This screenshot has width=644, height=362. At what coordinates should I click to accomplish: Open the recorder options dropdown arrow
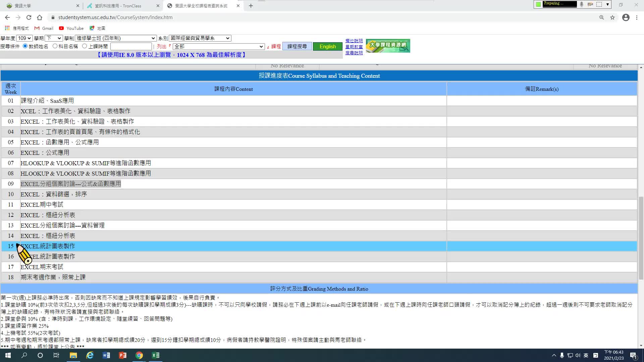607,4
